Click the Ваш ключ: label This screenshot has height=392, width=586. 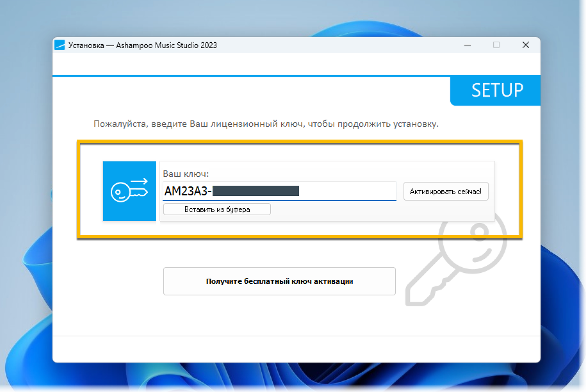point(186,174)
